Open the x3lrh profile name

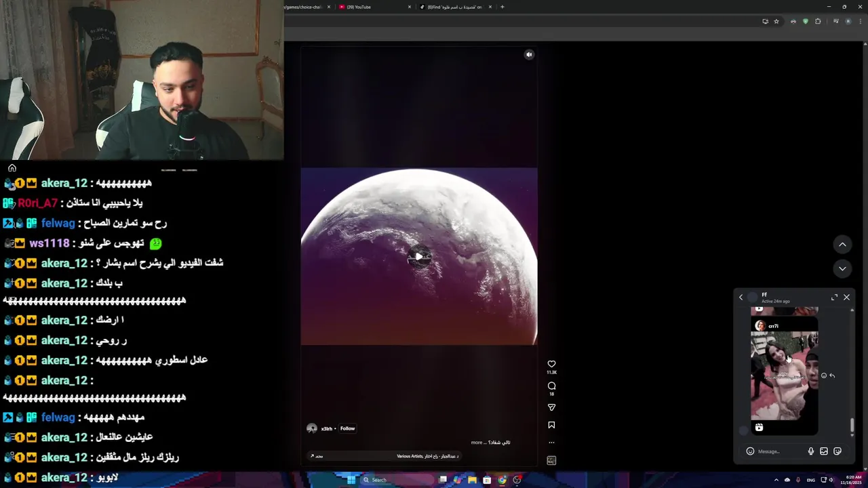pyautogui.click(x=327, y=428)
